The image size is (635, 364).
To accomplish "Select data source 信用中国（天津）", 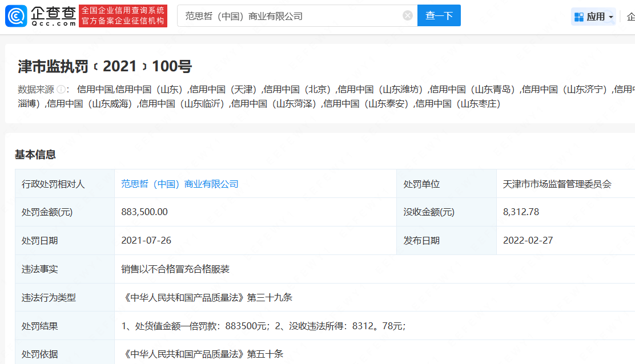I will click(225, 90).
